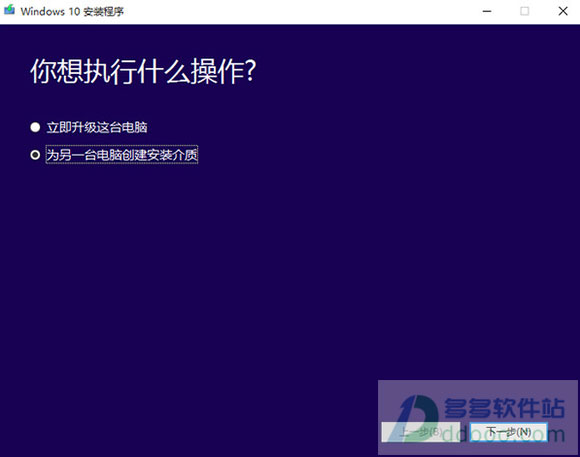Click the Windows 10 安装程序 title text
Viewport: 580px width, 457px height.
point(72,11)
